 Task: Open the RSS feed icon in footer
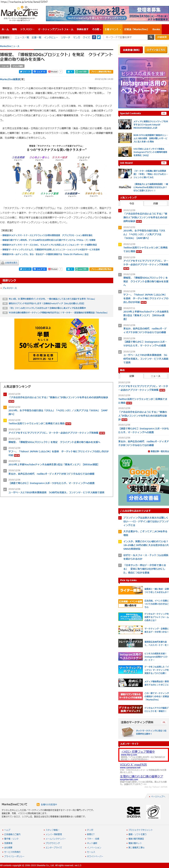38,804
